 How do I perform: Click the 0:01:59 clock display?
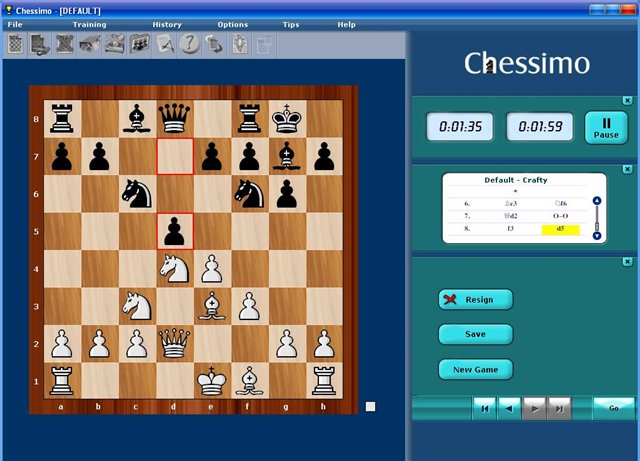540,127
